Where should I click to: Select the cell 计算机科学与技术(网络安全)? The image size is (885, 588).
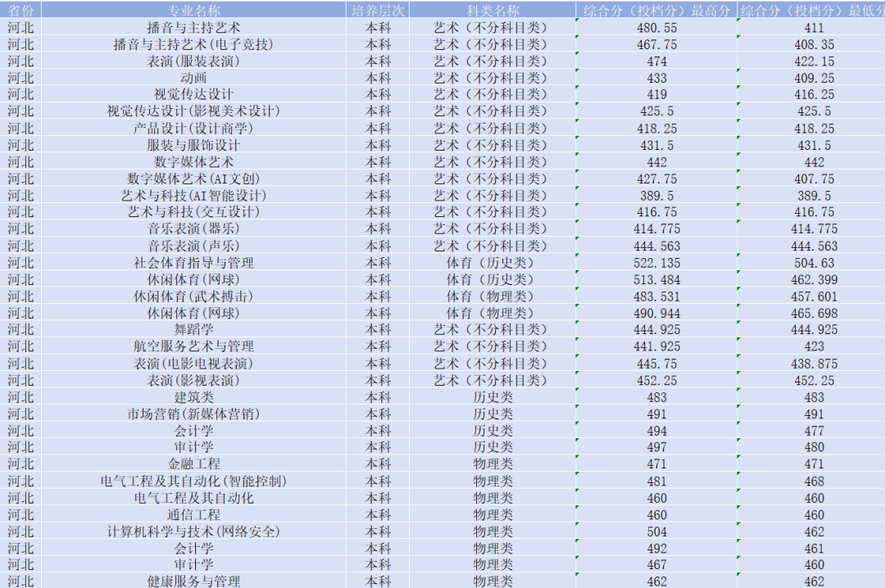coord(193,531)
